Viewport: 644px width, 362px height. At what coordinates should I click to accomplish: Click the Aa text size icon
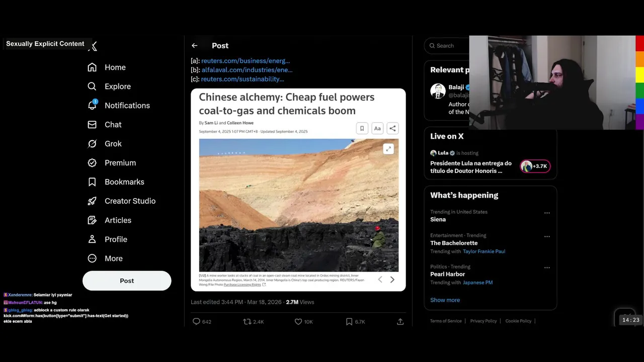pos(377,128)
